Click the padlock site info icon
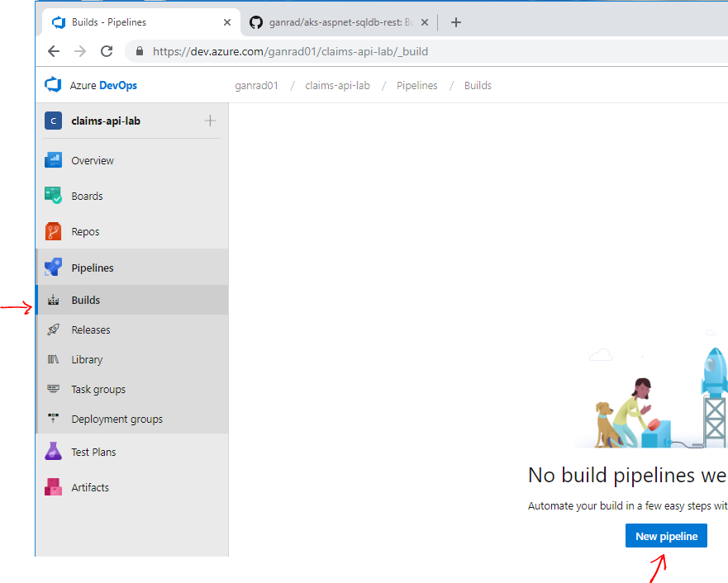This screenshot has height=583, width=728. click(x=140, y=51)
